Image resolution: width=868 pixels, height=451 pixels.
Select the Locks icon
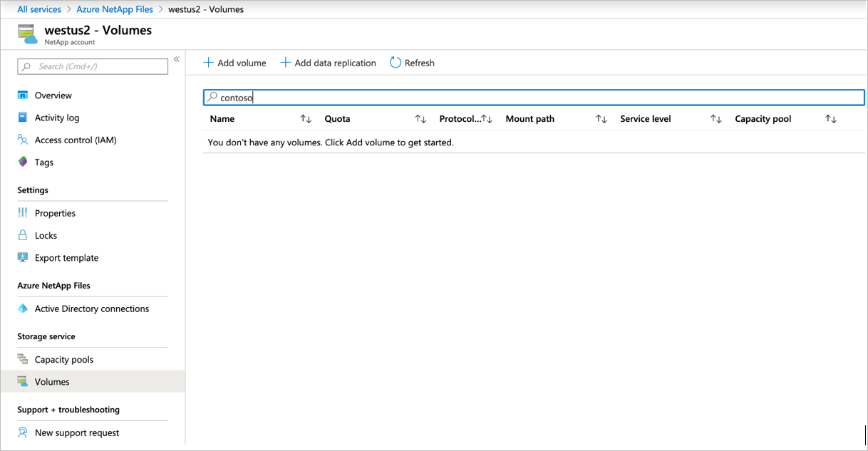pos(22,235)
